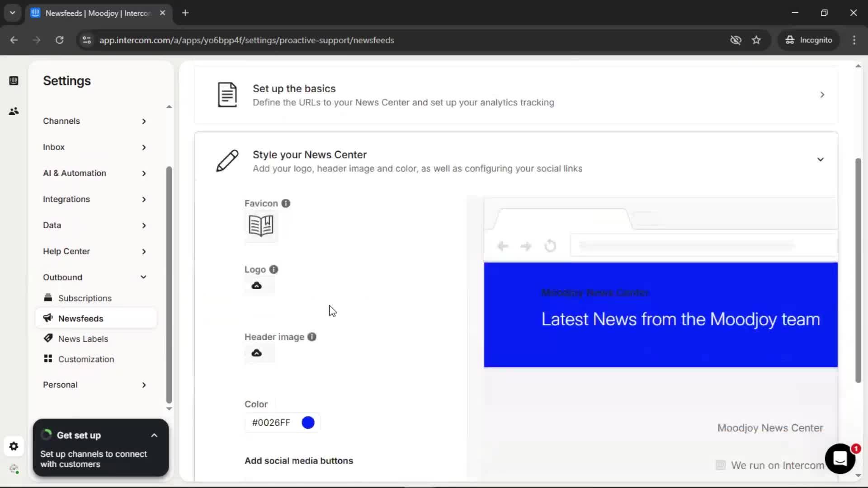Expand the AI & Automation section
Viewport: 868px width, 488px height.
click(x=95, y=173)
